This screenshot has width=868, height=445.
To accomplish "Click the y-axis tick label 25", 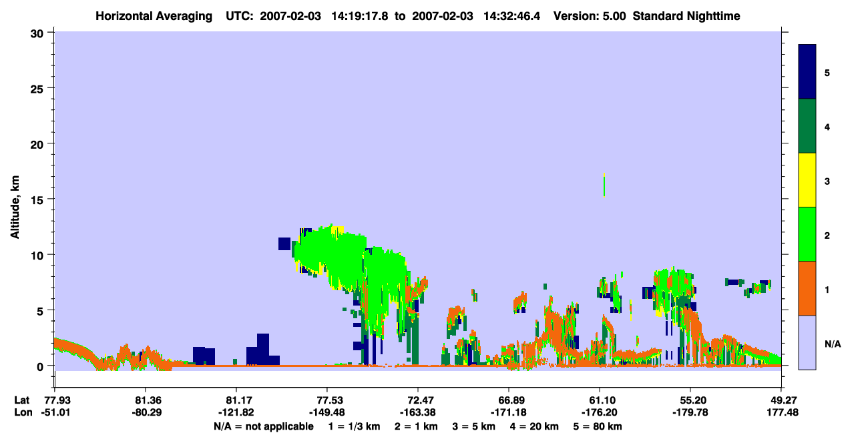I will pyautogui.click(x=38, y=88).
